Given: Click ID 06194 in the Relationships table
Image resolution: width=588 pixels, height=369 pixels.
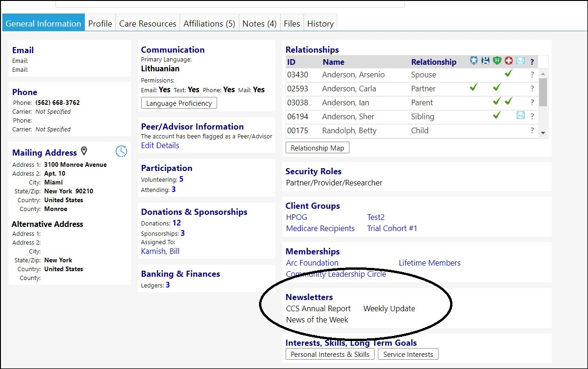Looking at the screenshot, I should point(297,116).
